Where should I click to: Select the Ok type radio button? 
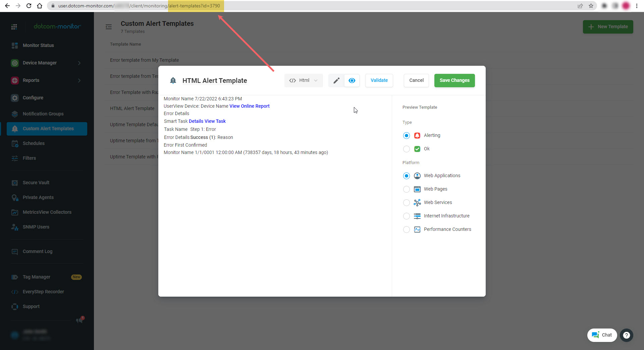coord(407,149)
